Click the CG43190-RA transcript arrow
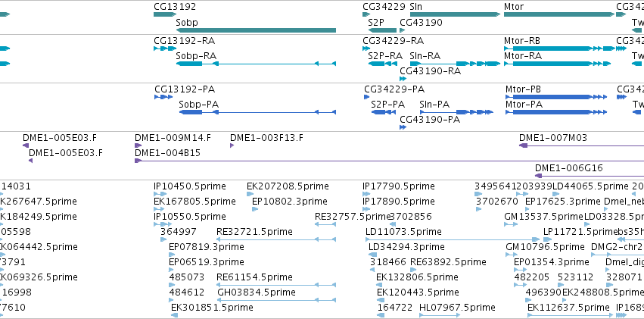The height and width of the screenshot is (319, 644). click(403, 79)
